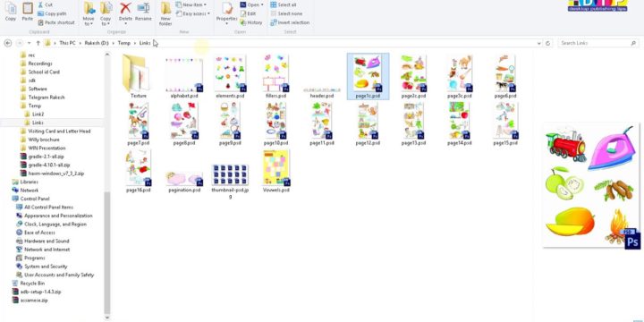644x322 pixels.
Task: Select thumbnail-psd.jpg file
Action: (x=230, y=181)
